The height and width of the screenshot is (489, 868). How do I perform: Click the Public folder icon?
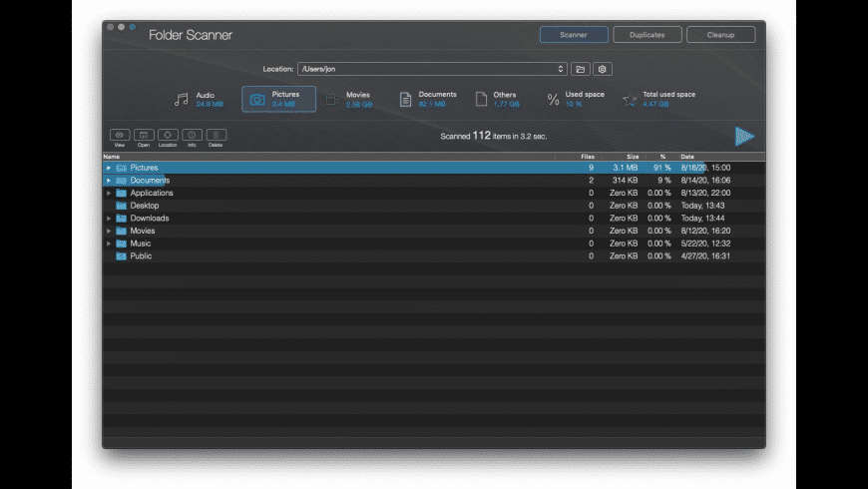tap(122, 256)
